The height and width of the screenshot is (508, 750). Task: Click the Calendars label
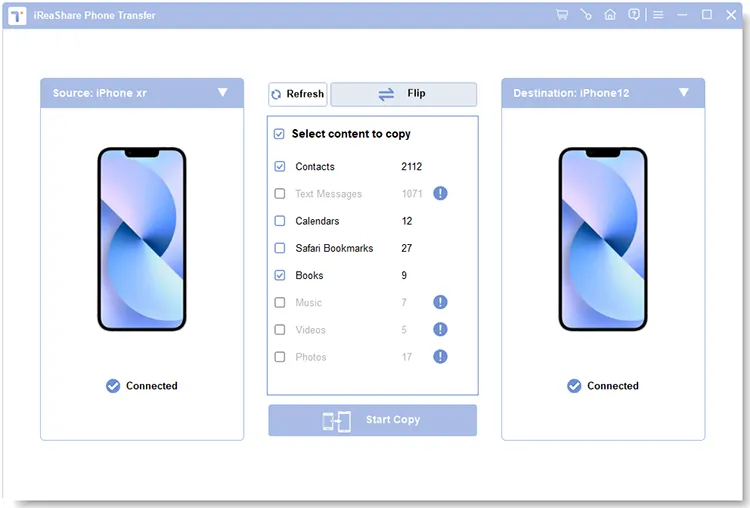[317, 221]
